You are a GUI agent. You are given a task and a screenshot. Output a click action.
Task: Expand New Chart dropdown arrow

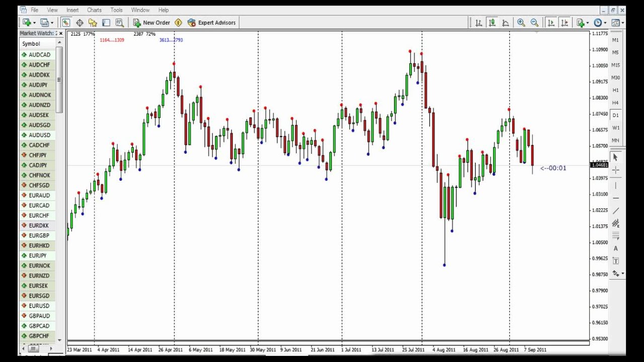34,23
